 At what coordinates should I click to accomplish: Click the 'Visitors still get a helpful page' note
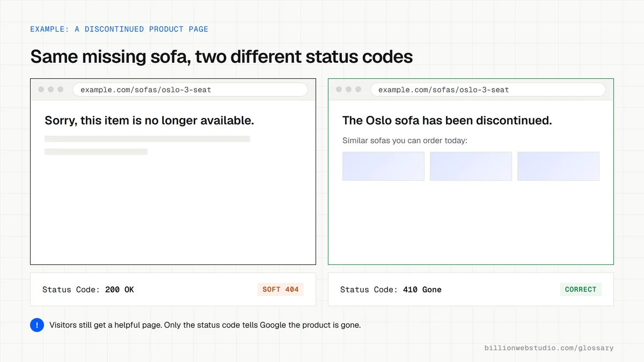tap(205, 325)
